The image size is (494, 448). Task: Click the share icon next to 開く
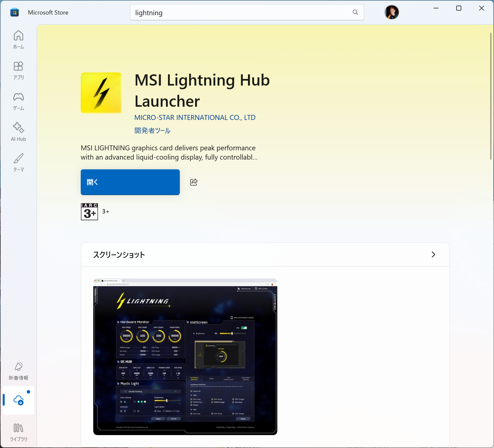[x=194, y=182]
